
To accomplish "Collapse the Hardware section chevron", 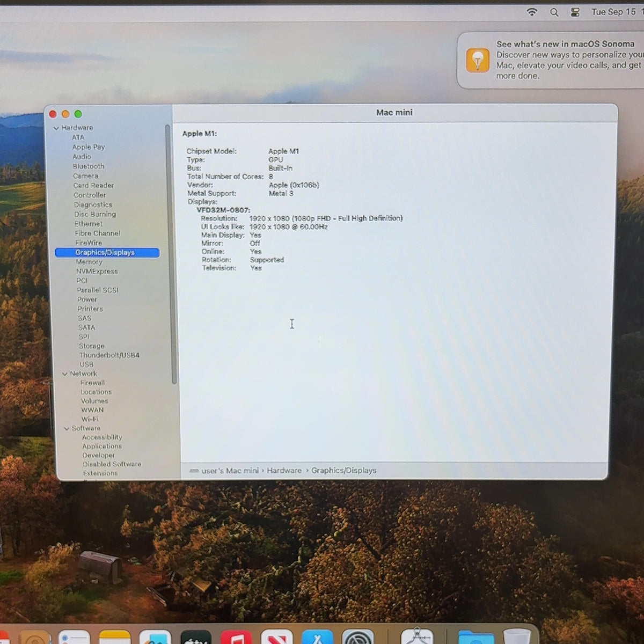I will (56, 128).
